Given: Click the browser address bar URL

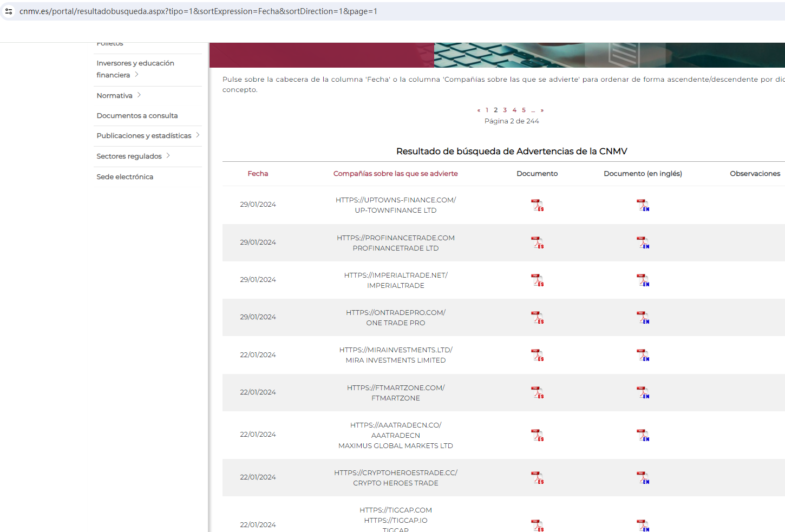Looking at the screenshot, I should click(198, 11).
